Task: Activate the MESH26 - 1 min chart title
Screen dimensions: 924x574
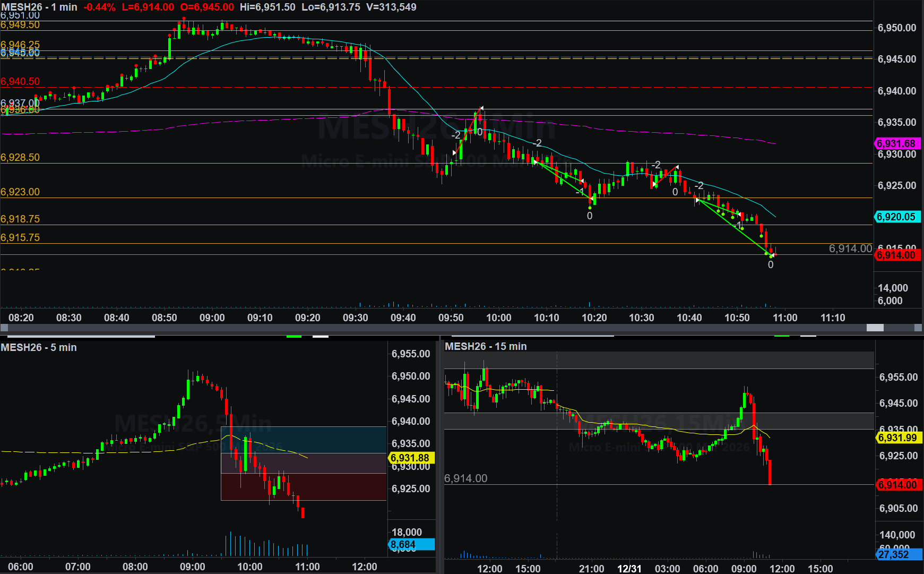Action: click(39, 7)
